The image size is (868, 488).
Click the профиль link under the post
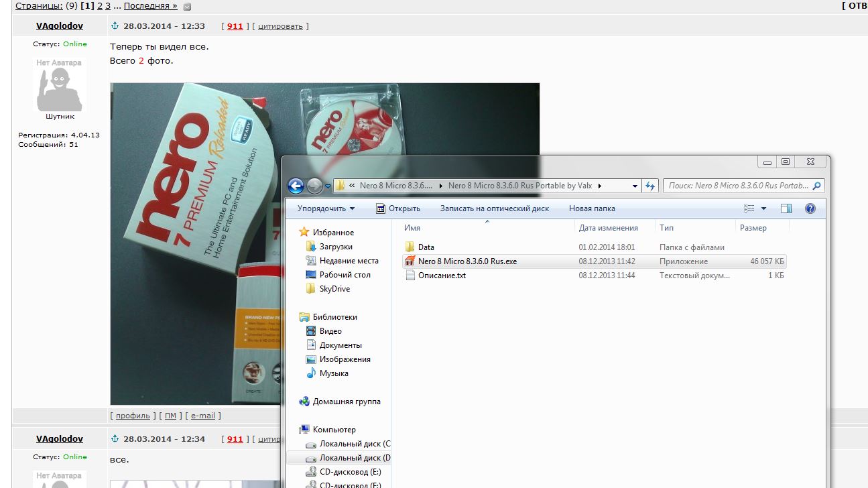coord(133,416)
